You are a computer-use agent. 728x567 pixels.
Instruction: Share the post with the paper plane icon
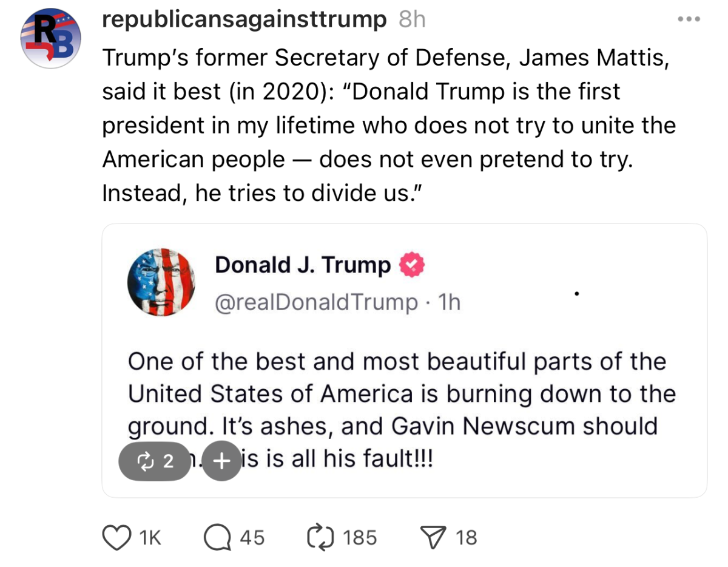[432, 537]
